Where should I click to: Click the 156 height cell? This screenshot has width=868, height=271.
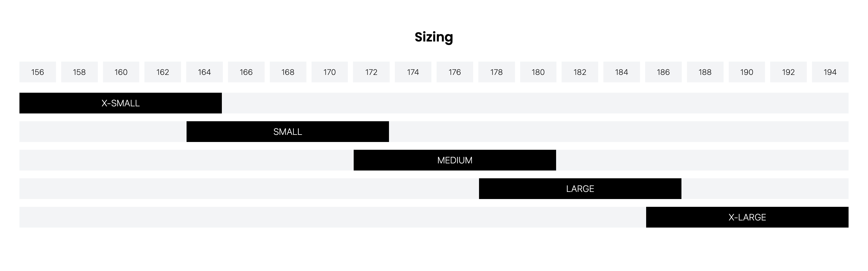click(x=37, y=72)
